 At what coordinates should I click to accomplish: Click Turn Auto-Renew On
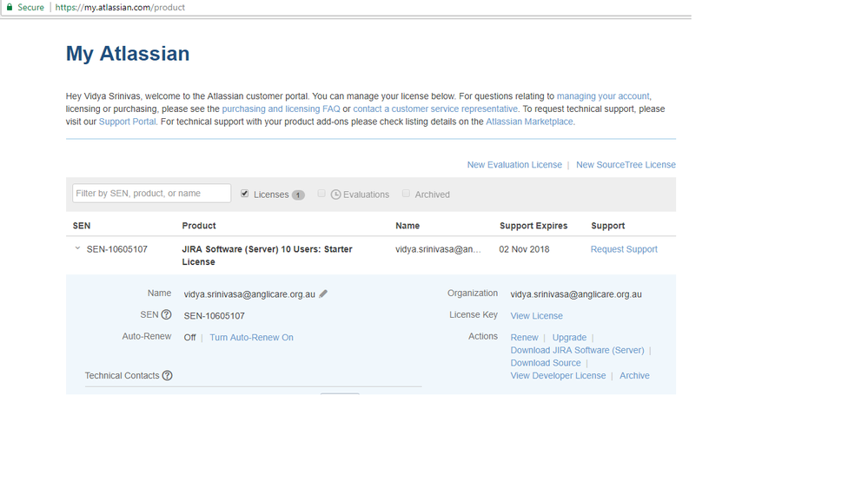click(x=251, y=337)
